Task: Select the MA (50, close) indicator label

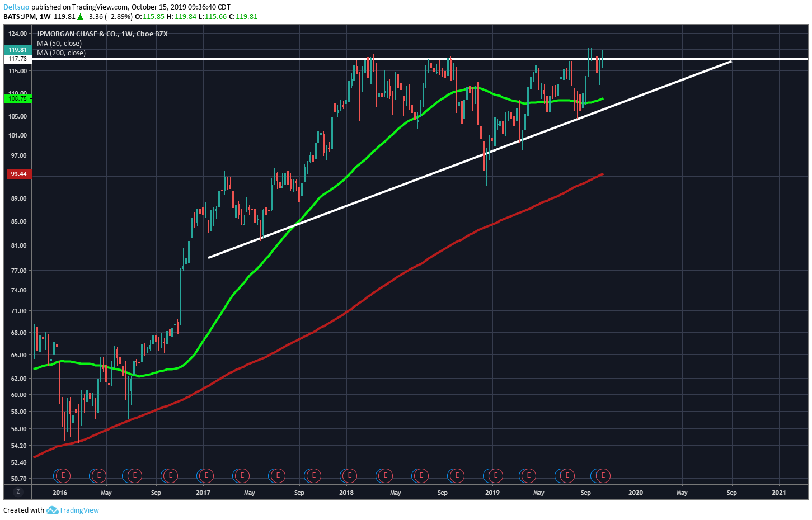Action: [59, 44]
